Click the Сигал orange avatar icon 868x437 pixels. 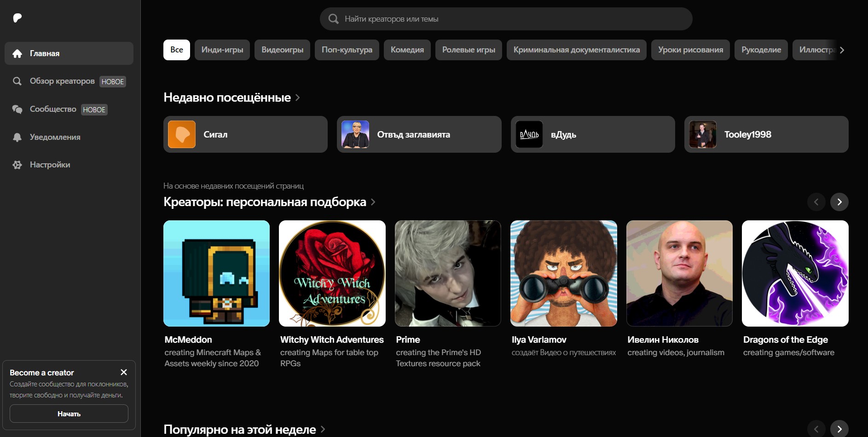pos(182,134)
